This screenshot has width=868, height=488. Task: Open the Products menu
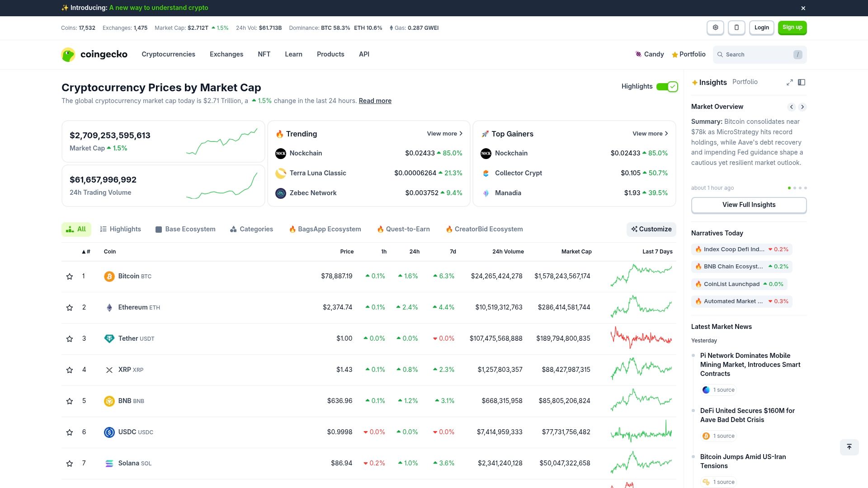pyautogui.click(x=330, y=54)
